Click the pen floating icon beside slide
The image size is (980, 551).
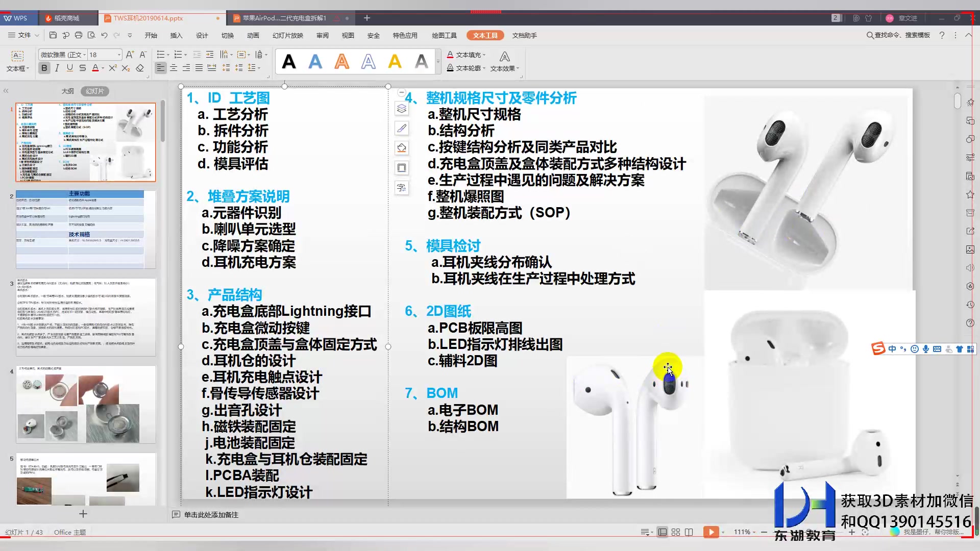pos(402,128)
